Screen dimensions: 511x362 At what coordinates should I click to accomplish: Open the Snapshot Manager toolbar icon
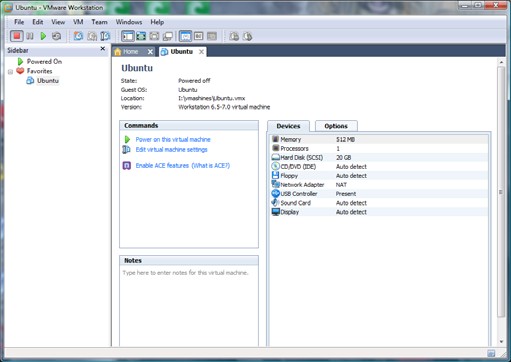105,36
